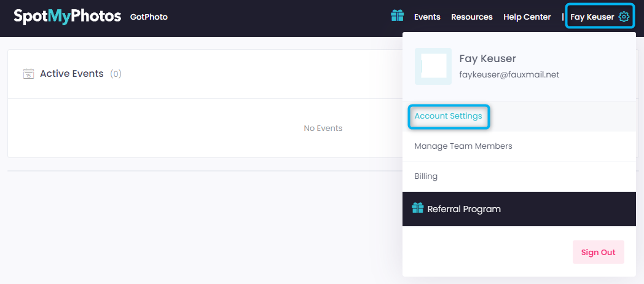Click the Referral Program gift icon
The width and height of the screenshot is (644, 284).
[x=417, y=208]
